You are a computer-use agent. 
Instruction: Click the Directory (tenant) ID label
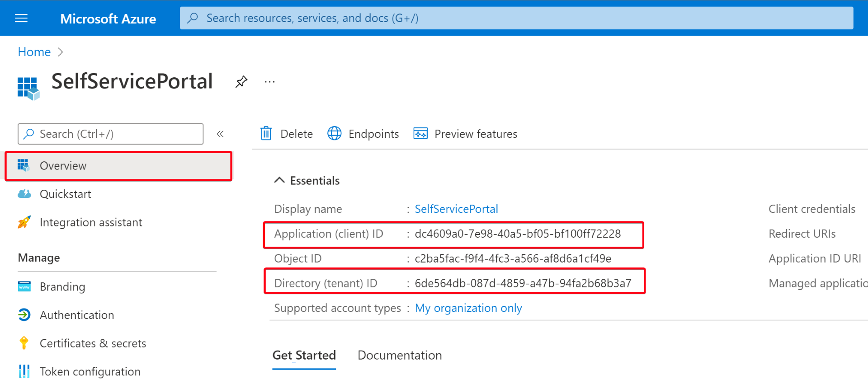[x=325, y=283]
